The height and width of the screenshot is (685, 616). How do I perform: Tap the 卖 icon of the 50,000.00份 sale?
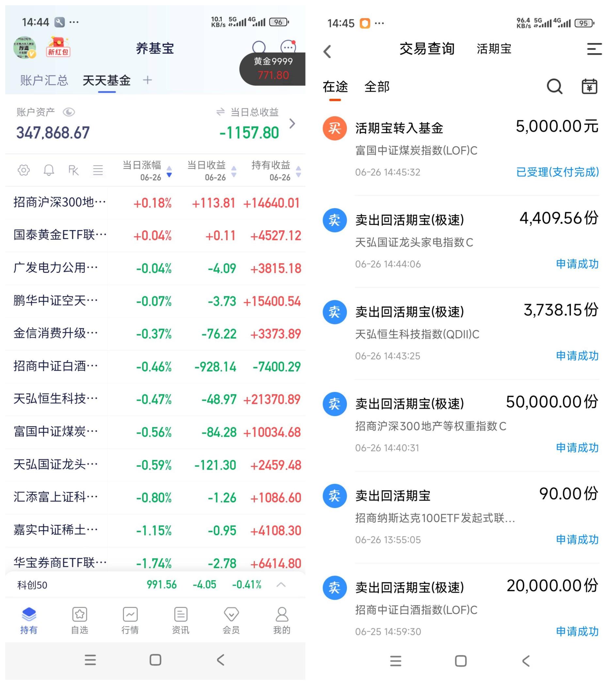(x=334, y=404)
